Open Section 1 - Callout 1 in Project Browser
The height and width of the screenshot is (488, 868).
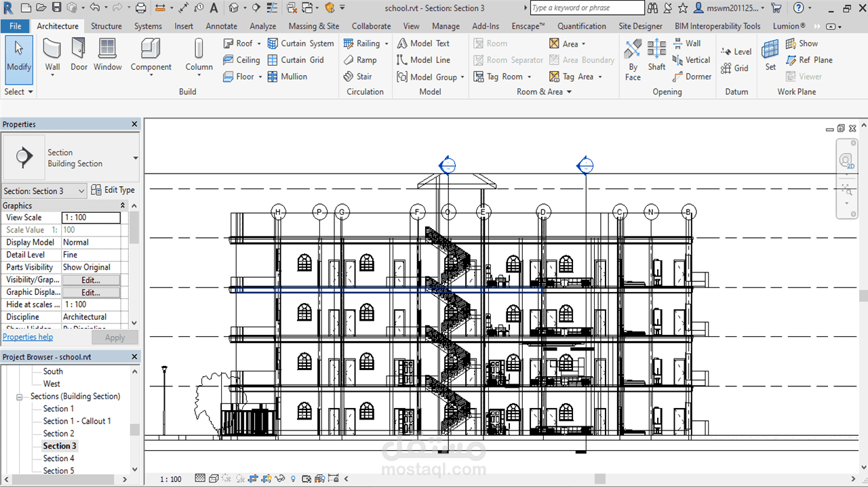click(x=77, y=421)
